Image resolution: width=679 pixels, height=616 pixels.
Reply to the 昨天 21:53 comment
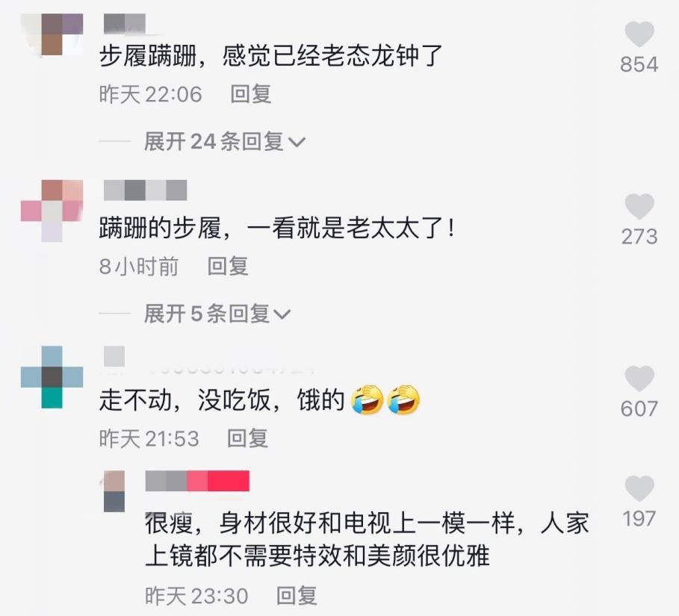(248, 438)
